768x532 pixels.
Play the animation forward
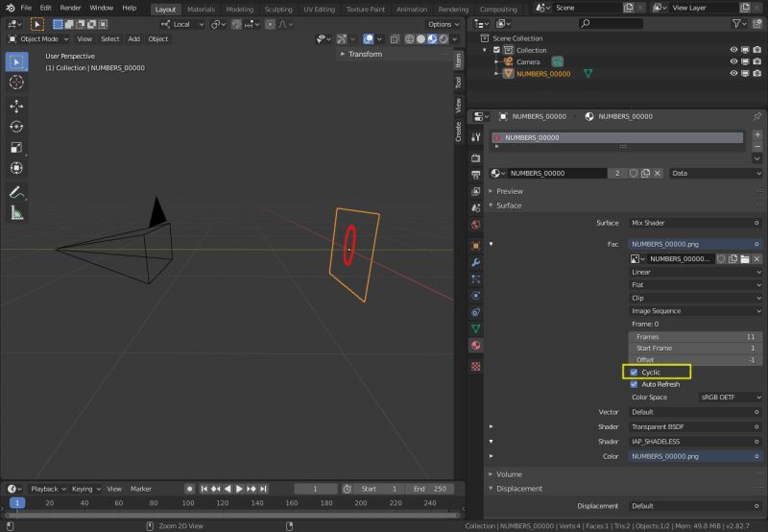pyautogui.click(x=239, y=489)
